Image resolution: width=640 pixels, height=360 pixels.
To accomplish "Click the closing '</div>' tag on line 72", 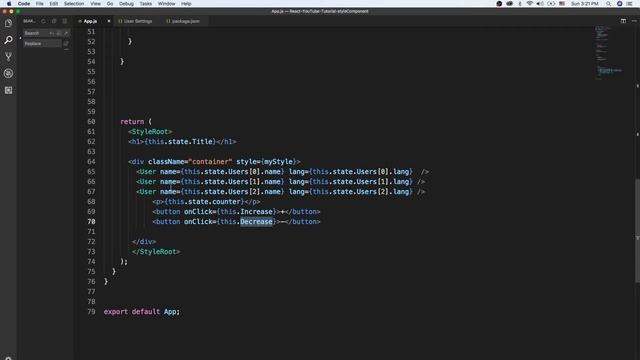I will click(144, 242).
